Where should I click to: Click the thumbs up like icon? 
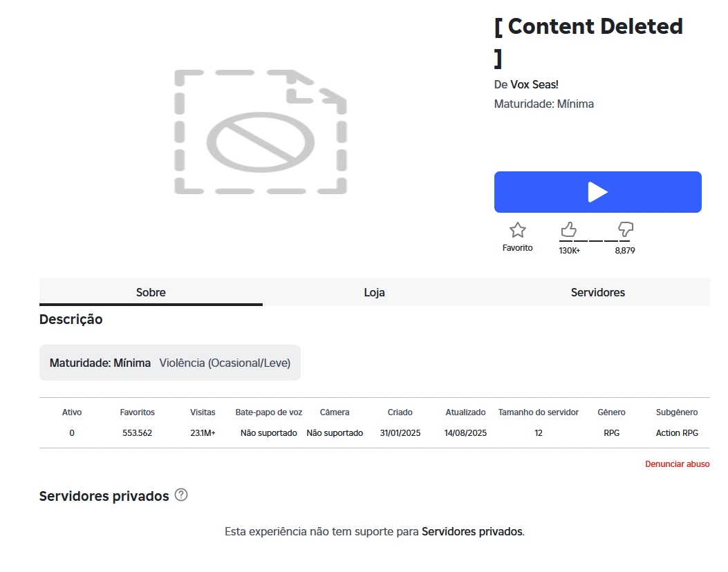point(568,229)
